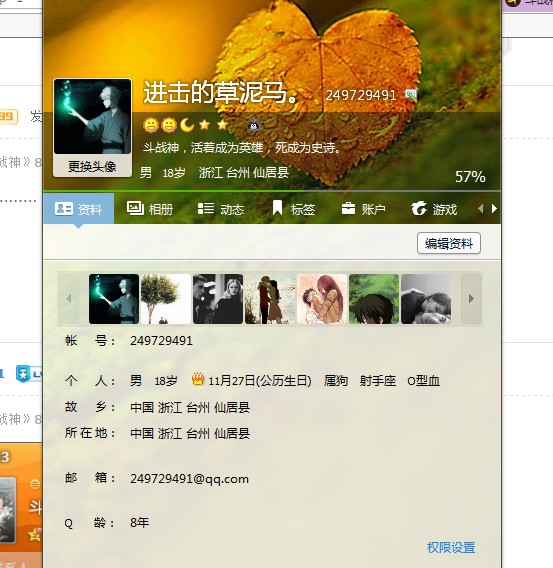Click 更换头像 to change avatar

tap(92, 166)
